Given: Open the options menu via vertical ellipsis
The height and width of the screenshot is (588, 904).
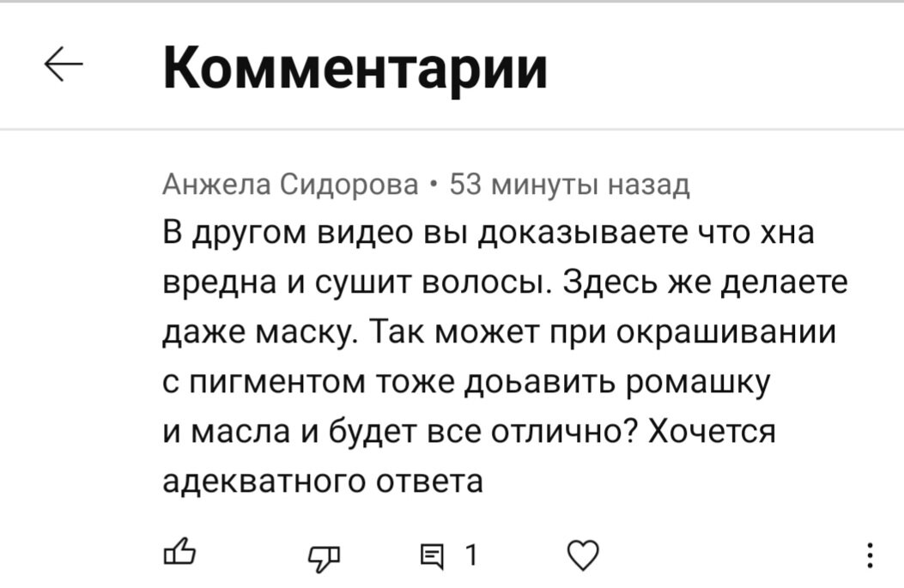Looking at the screenshot, I should click(x=871, y=556).
